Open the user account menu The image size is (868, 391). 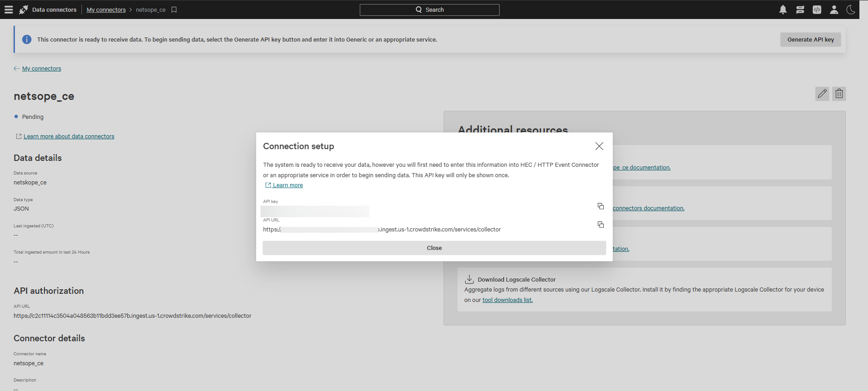pos(834,9)
